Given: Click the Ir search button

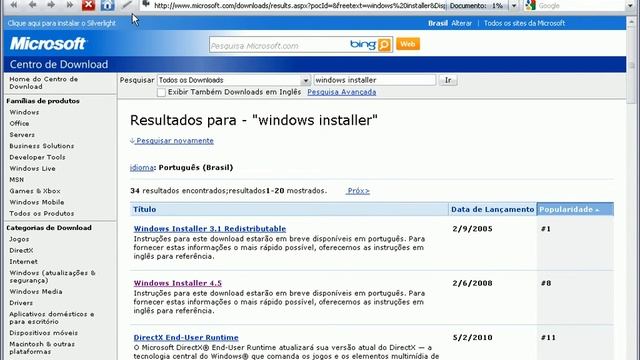Looking at the screenshot, I should (448, 80).
